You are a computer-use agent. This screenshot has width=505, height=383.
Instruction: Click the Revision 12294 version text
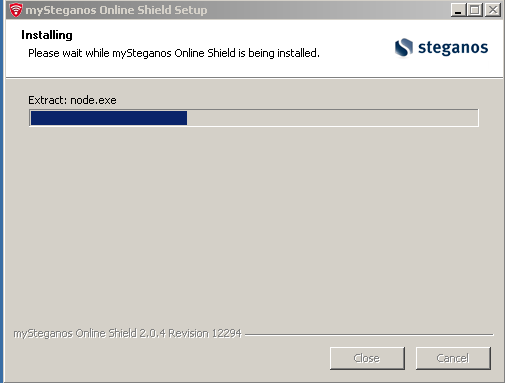[205, 333]
